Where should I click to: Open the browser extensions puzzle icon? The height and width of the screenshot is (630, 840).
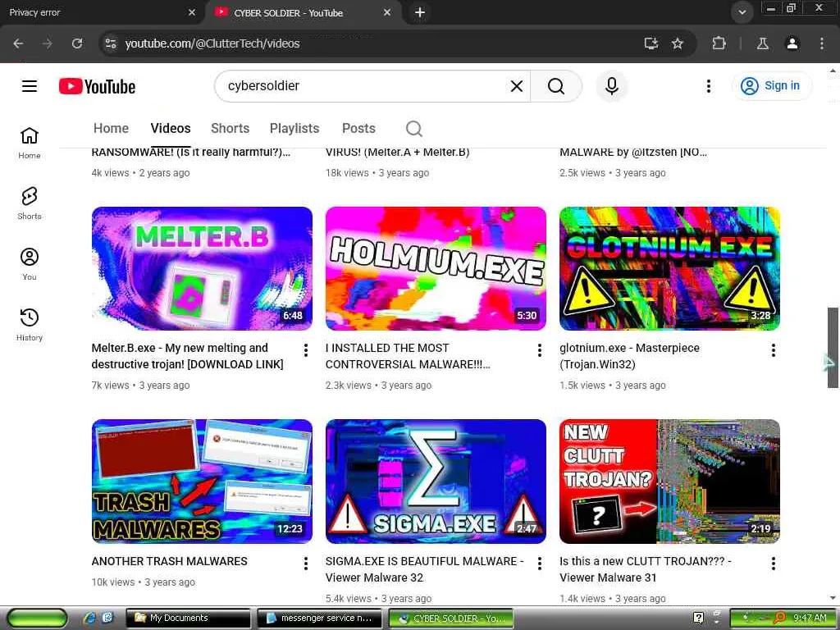click(x=719, y=43)
